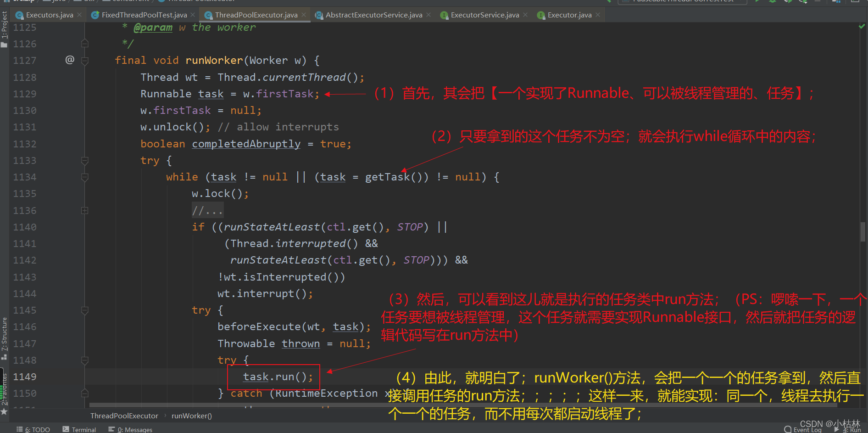Image resolution: width=868 pixels, height=433 pixels.
Task: Click ThreadPoolExecutor in the breadcrumb bar
Action: tap(124, 416)
